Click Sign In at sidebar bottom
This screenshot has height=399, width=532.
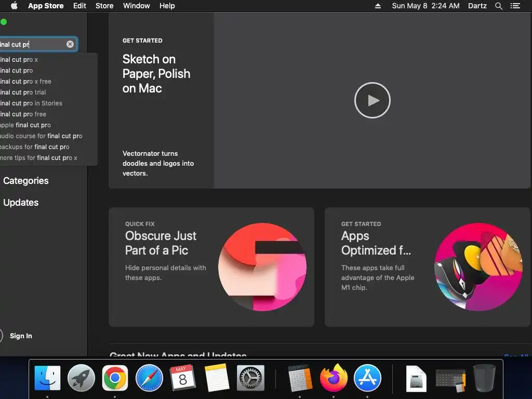coord(21,336)
